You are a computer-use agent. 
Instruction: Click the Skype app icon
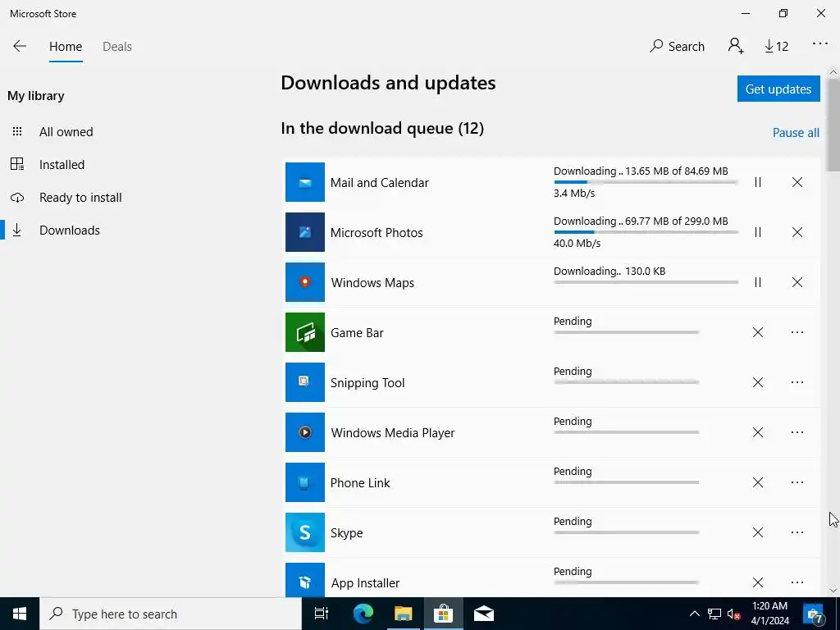(305, 532)
